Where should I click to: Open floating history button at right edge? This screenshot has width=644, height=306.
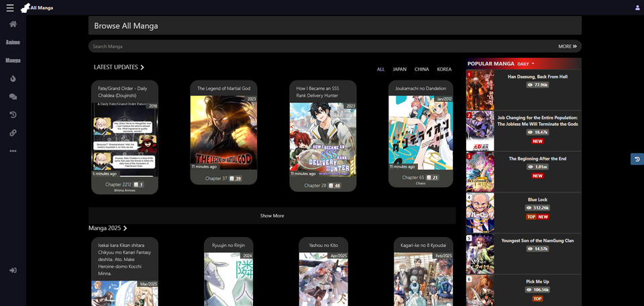point(637,159)
